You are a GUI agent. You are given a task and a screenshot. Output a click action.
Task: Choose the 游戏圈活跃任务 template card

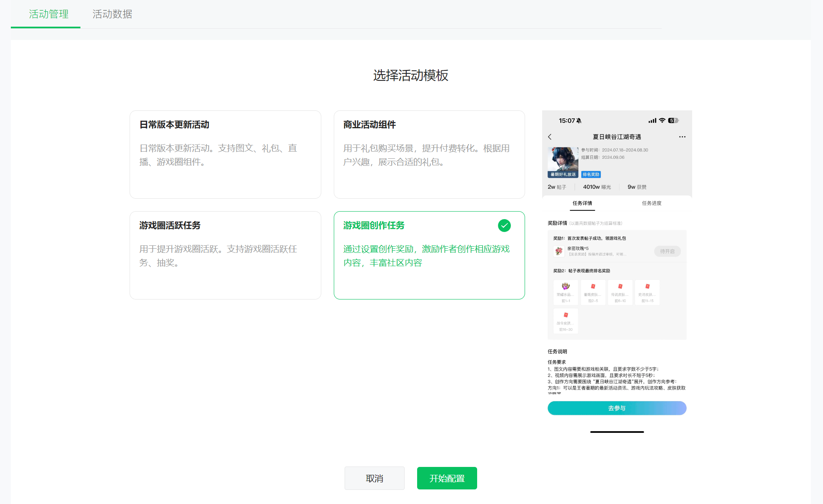[225, 255]
